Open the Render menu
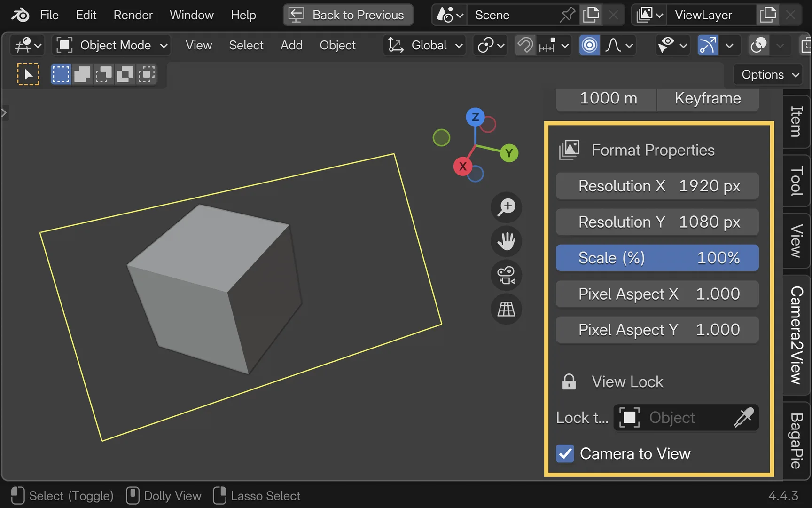The width and height of the screenshot is (812, 508). (x=133, y=15)
